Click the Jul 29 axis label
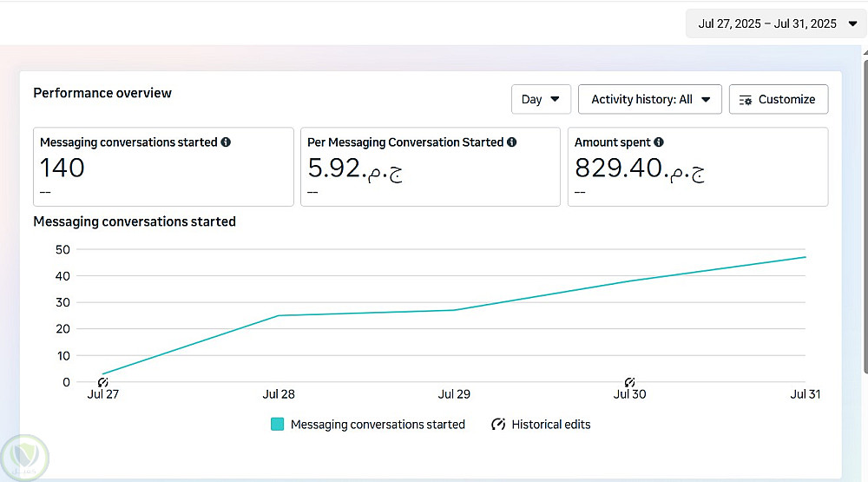This screenshot has height=482, width=868. point(454,394)
